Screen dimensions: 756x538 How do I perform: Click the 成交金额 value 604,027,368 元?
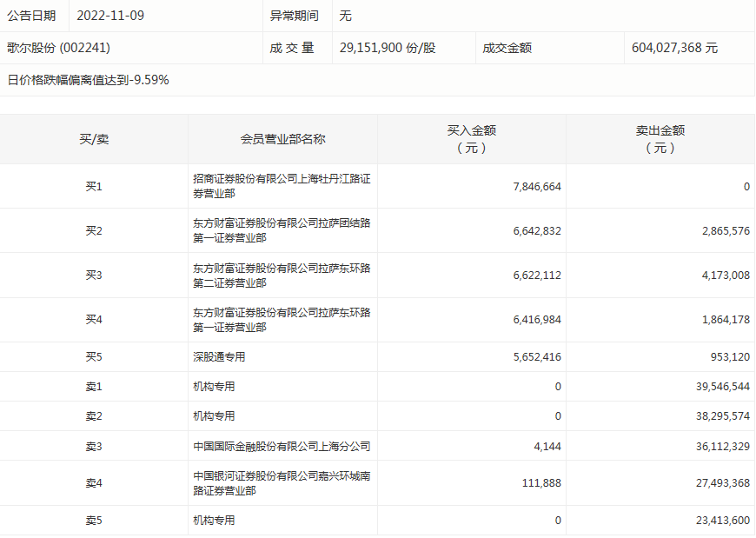674,48
